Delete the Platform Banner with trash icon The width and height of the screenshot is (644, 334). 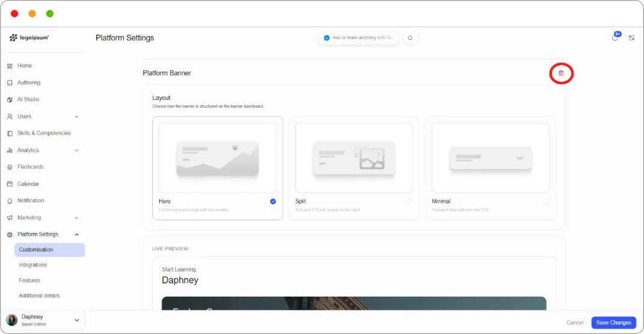pos(561,73)
